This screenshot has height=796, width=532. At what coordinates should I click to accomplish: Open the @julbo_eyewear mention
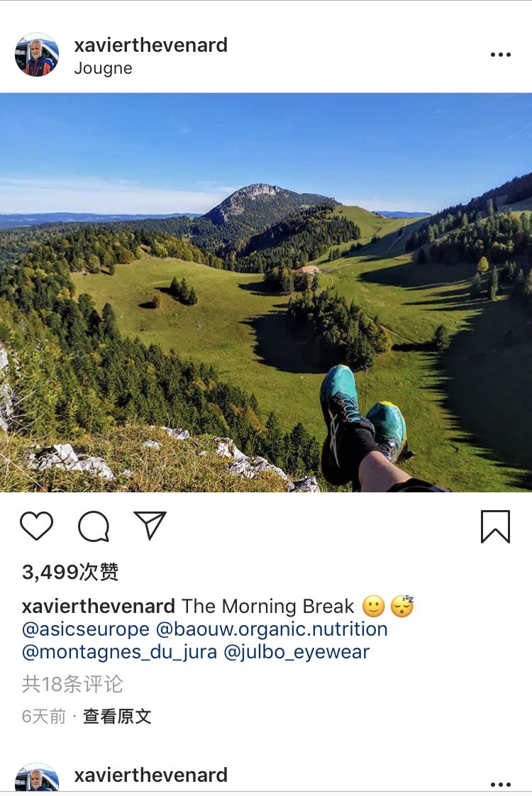(x=297, y=652)
